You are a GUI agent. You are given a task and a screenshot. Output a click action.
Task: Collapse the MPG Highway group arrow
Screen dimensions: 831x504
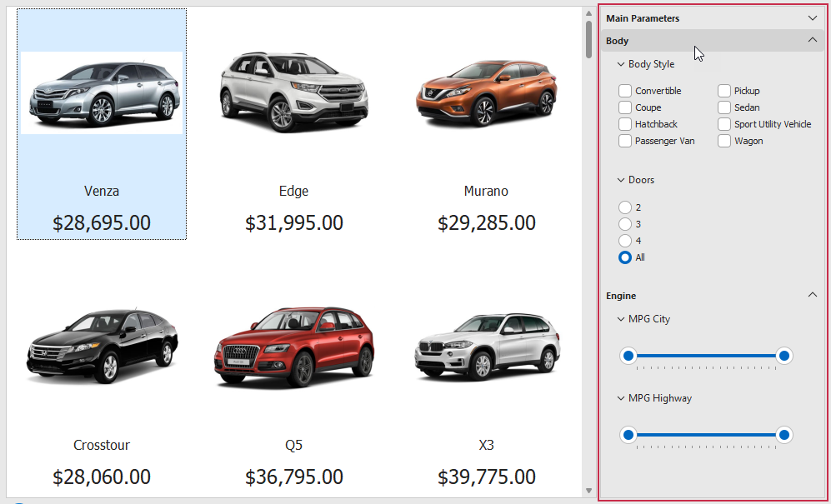pos(621,398)
